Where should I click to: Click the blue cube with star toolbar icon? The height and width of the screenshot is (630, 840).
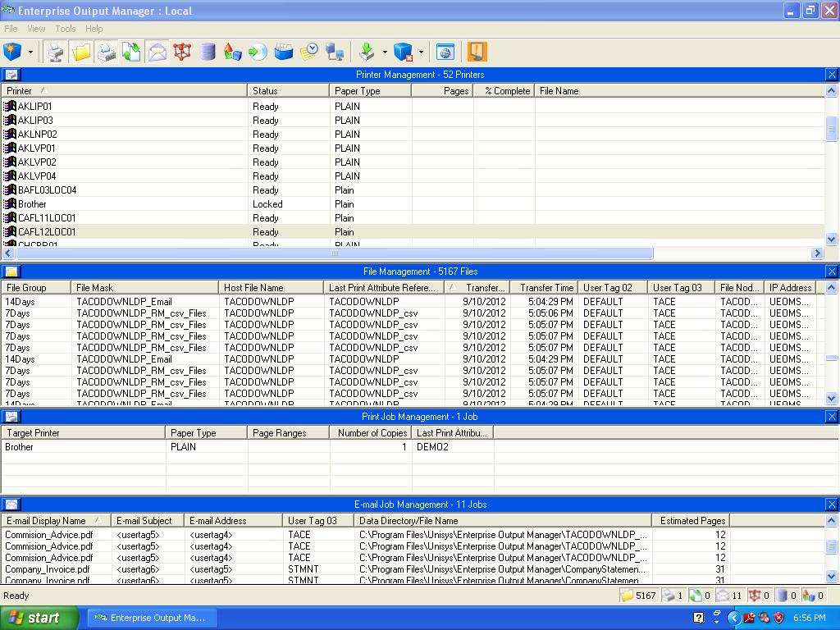[x=13, y=52]
